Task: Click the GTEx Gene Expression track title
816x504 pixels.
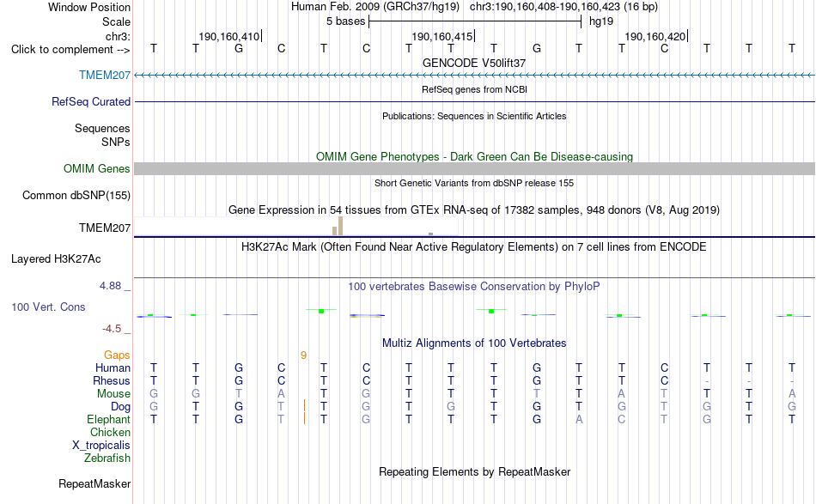Action: [474, 209]
